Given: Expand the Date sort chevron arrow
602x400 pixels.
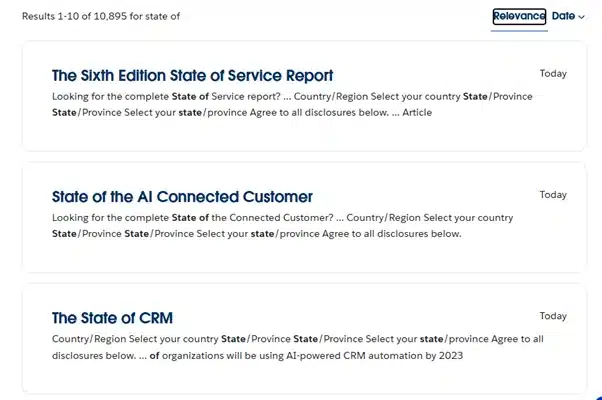Looking at the screenshot, I should click(x=582, y=17).
